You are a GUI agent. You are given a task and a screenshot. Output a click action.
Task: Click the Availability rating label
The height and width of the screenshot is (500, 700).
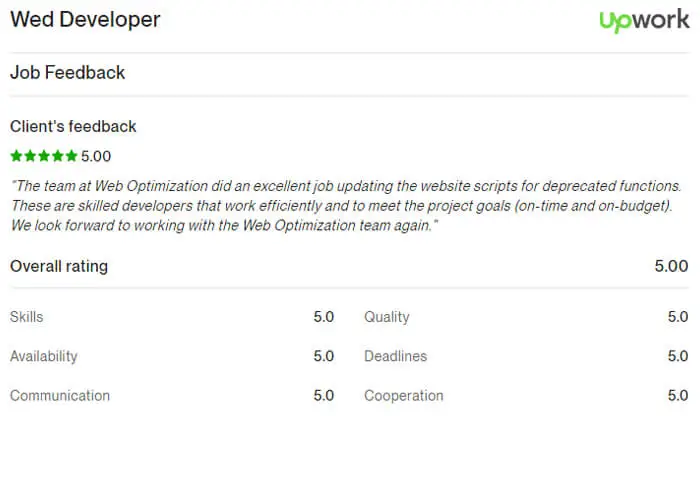(x=44, y=356)
